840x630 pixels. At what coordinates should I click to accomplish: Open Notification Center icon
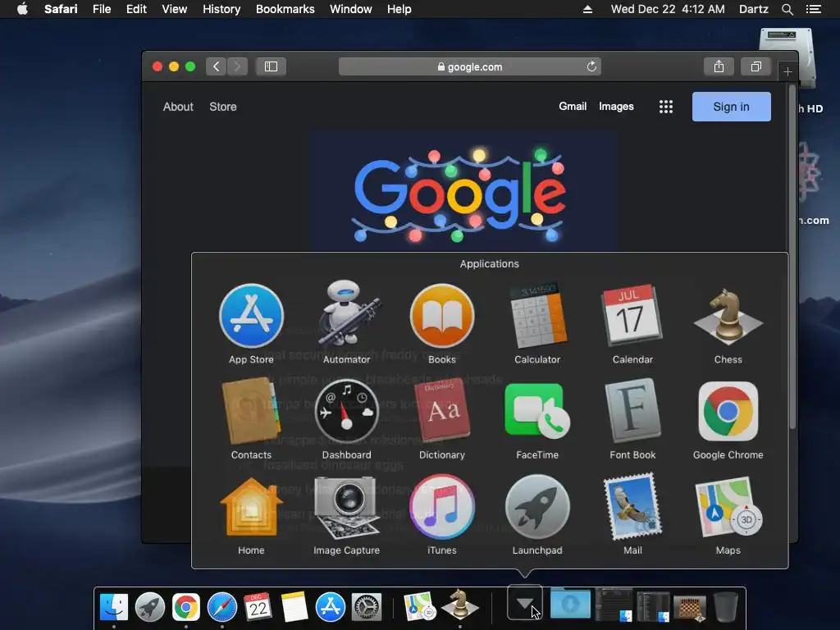pyautogui.click(x=813, y=9)
